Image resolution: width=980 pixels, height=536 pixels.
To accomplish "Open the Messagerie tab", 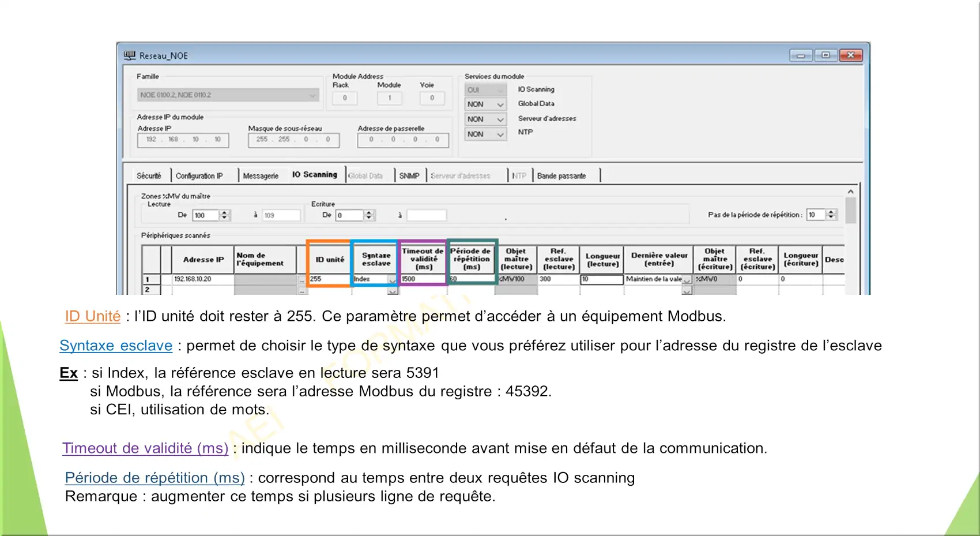I will [x=261, y=175].
